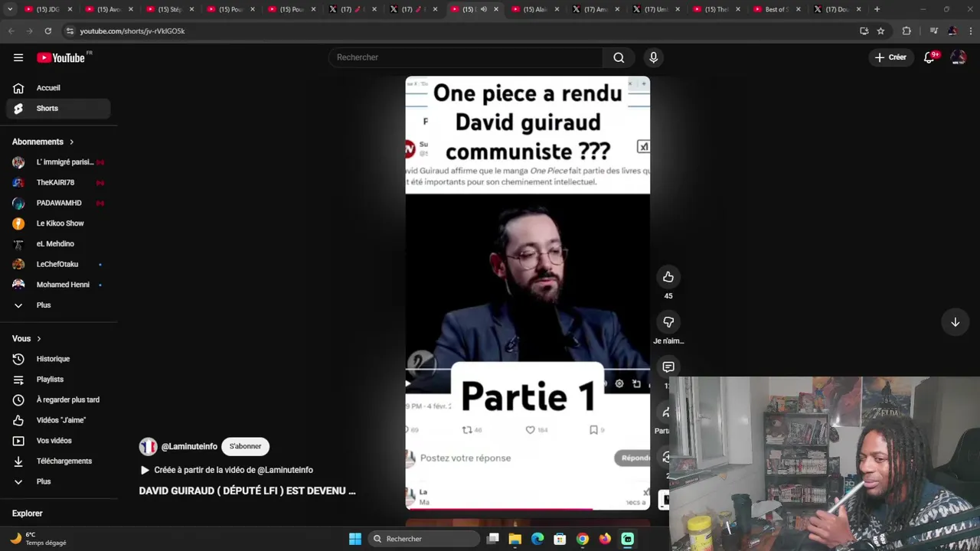Open Google Chrome from taskbar
This screenshot has width=980, height=551.
point(583,539)
